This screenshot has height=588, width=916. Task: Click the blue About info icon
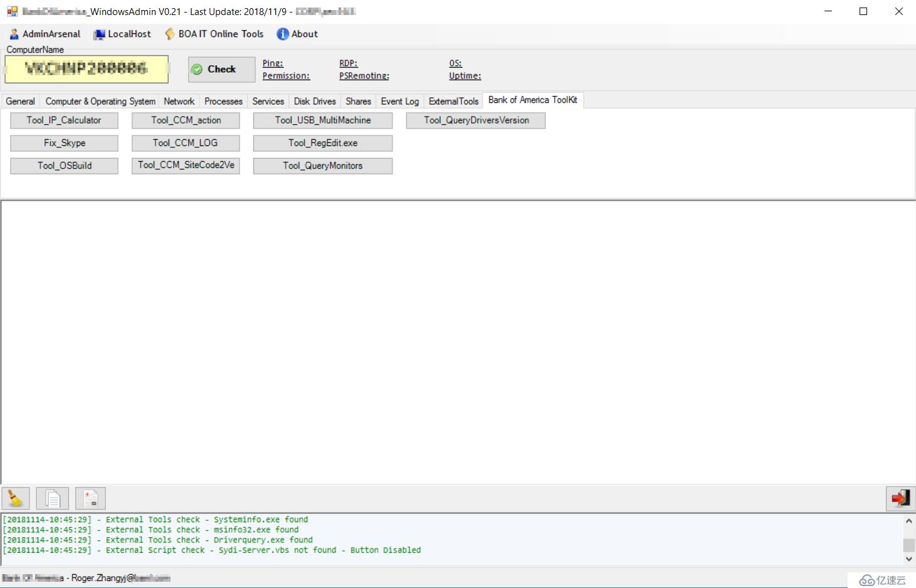point(283,34)
